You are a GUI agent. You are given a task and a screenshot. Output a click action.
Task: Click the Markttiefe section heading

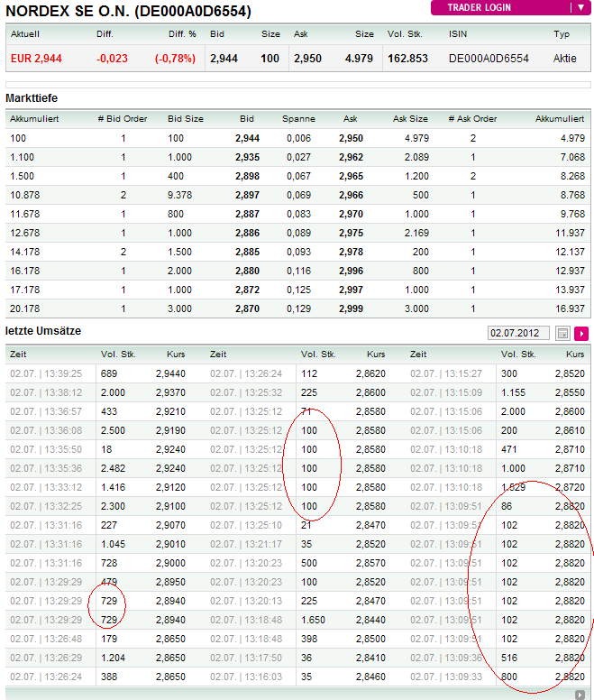[x=32, y=98]
